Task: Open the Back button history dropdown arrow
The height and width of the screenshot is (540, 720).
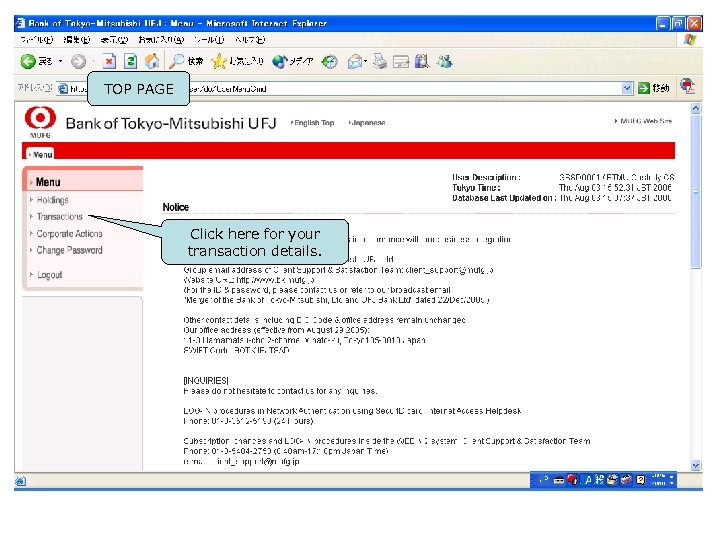Action: (60, 62)
